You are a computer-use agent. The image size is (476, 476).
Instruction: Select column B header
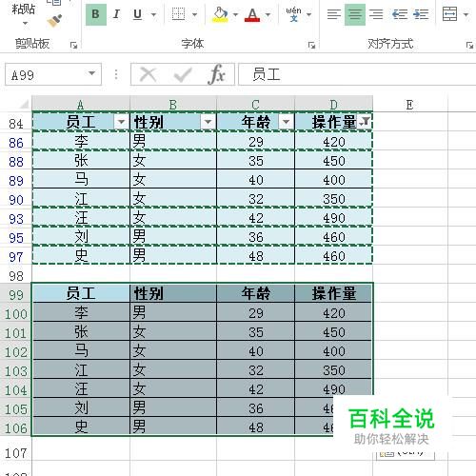[x=173, y=104]
